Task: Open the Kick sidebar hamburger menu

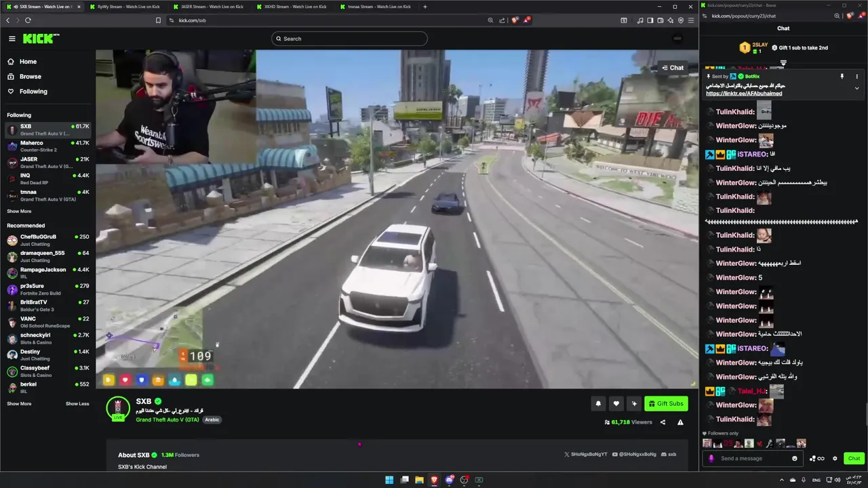Action: tap(12, 39)
